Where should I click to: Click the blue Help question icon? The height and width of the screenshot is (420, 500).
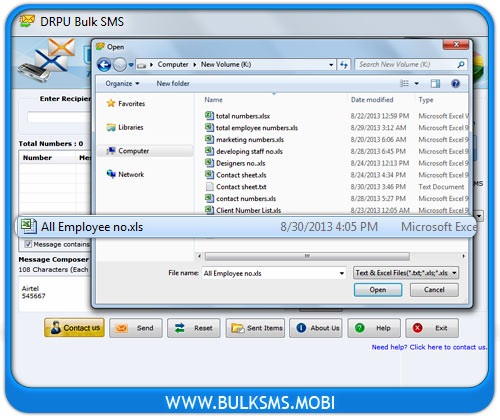click(x=455, y=83)
